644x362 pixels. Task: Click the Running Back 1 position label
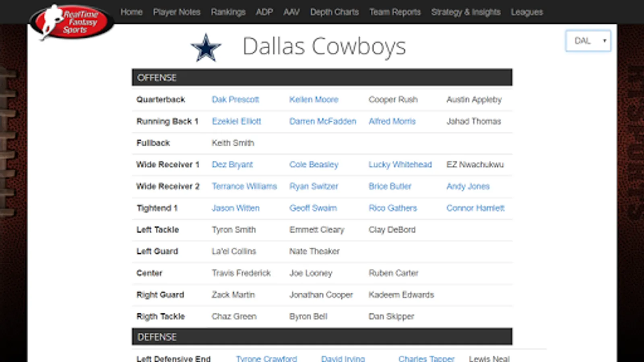click(x=167, y=121)
